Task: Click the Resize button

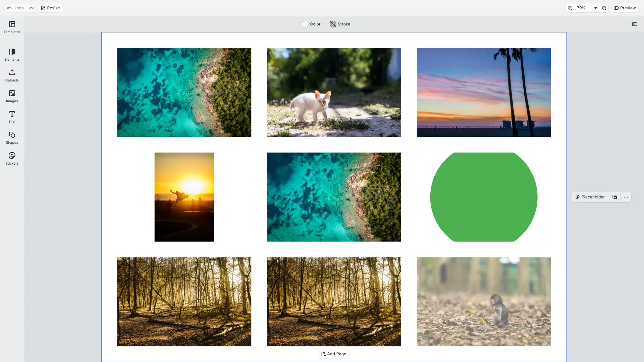Action: click(51, 8)
